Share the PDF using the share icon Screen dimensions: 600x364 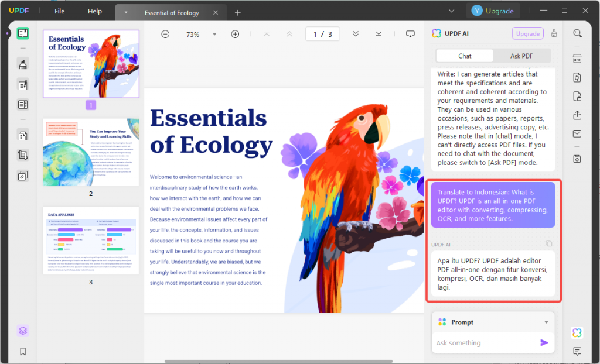click(x=577, y=115)
